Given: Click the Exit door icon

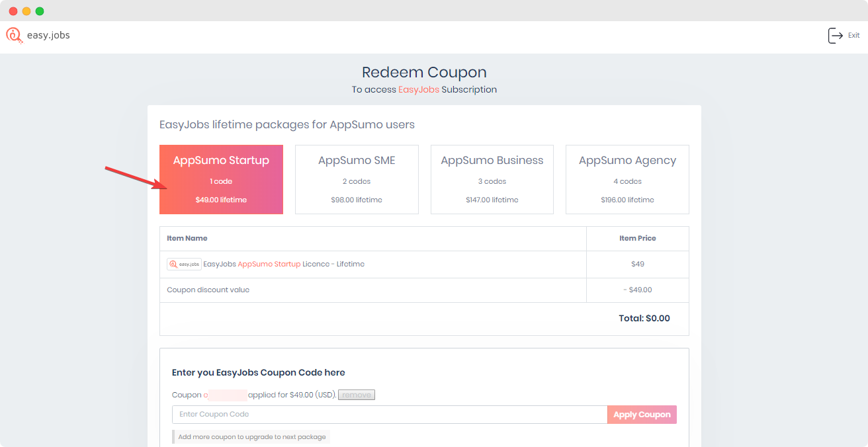Looking at the screenshot, I should click(x=836, y=36).
